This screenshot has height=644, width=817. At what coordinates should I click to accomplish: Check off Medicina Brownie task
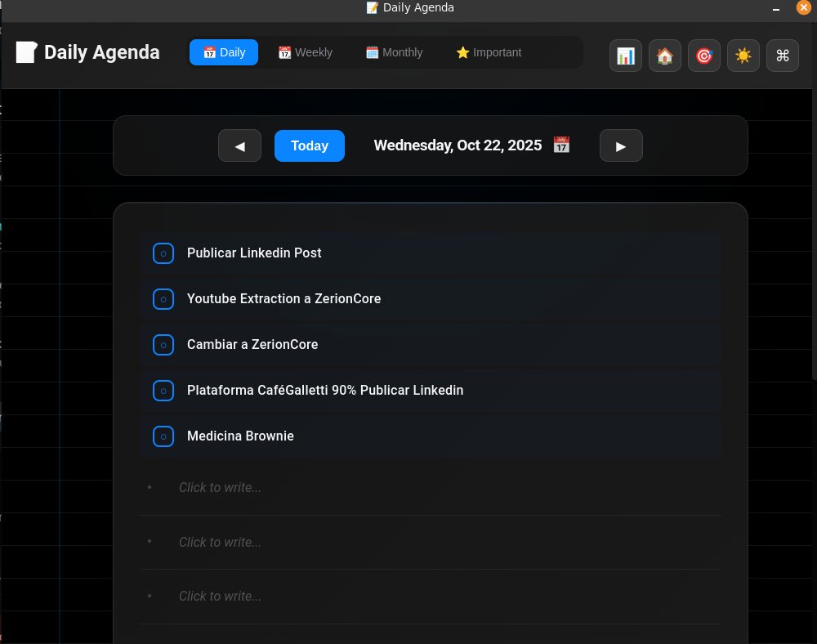(x=163, y=436)
